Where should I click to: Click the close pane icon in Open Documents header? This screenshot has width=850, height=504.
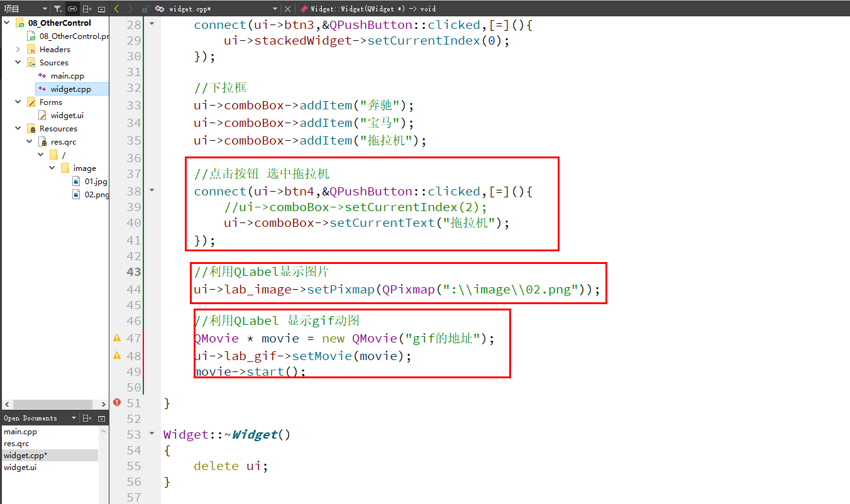pyautogui.click(x=101, y=418)
